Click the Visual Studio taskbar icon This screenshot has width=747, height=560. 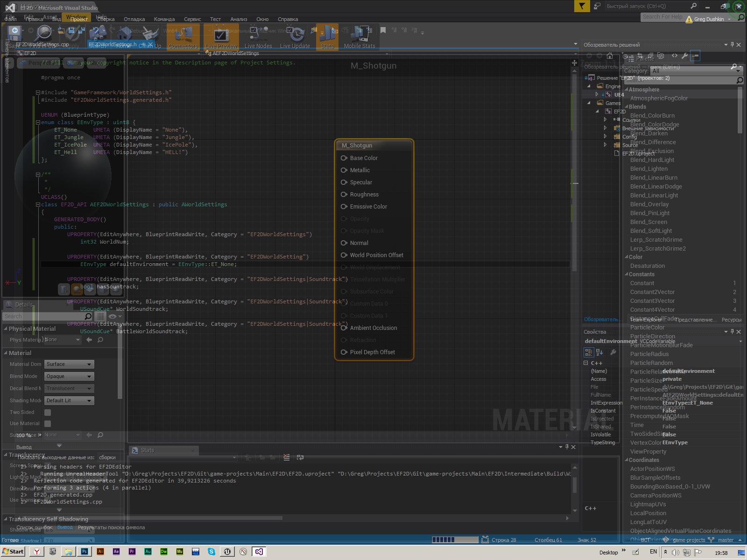(x=259, y=552)
